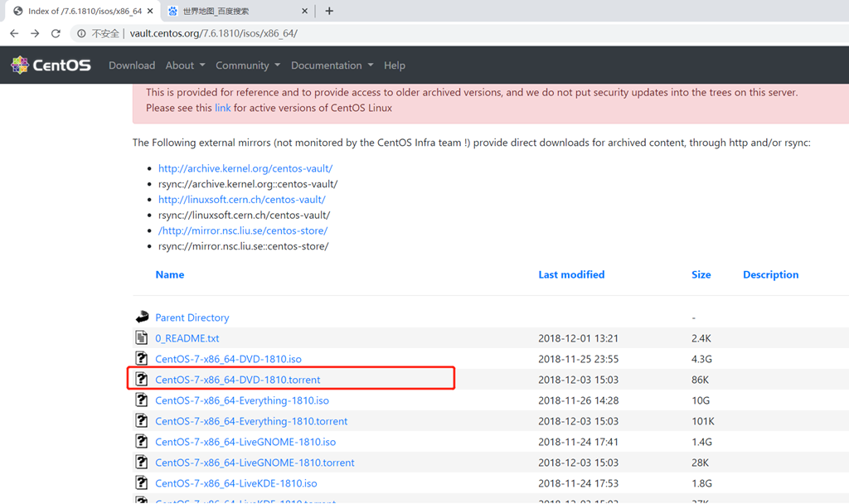Viewport: 849px width, 504px height.
Task: Click the 2018-11-25 23:55 date cell
Action: pos(578,359)
